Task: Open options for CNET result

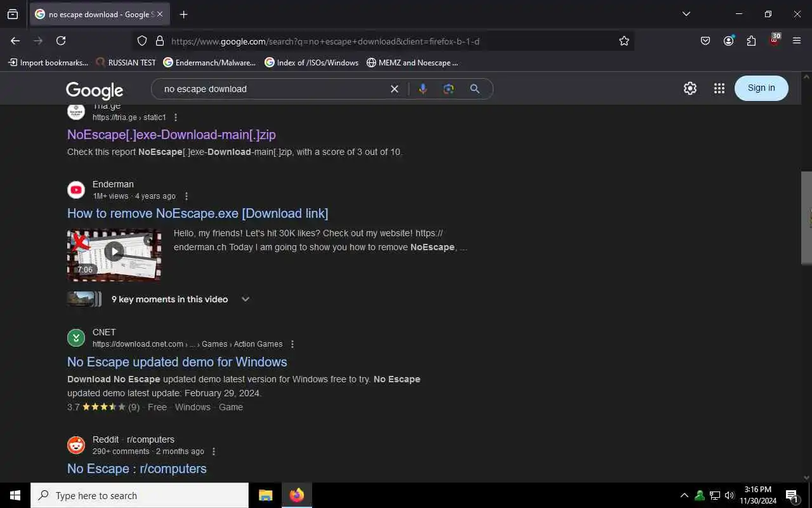Action: [292, 344]
